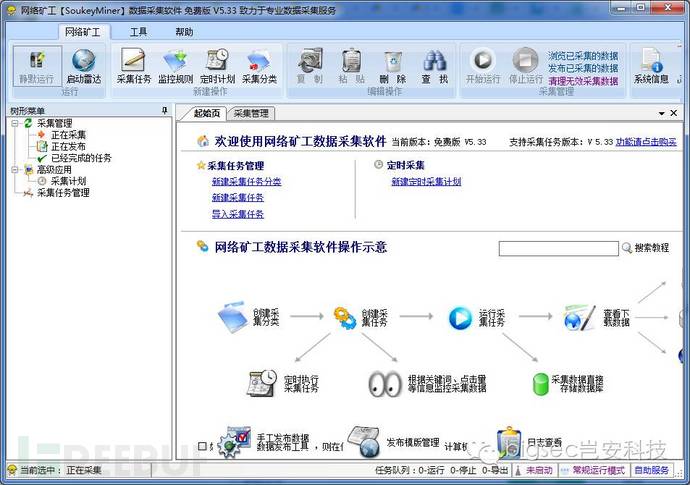
Task: Select 正在发布 in tree
Action: point(69,146)
